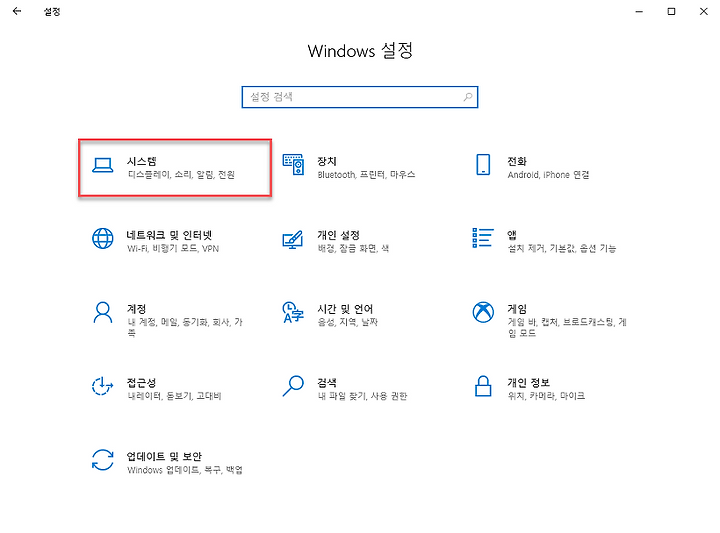720x533 pixels.
Task: Open the 네트워크 및 인터넷 globe icon
Action: coord(102,238)
